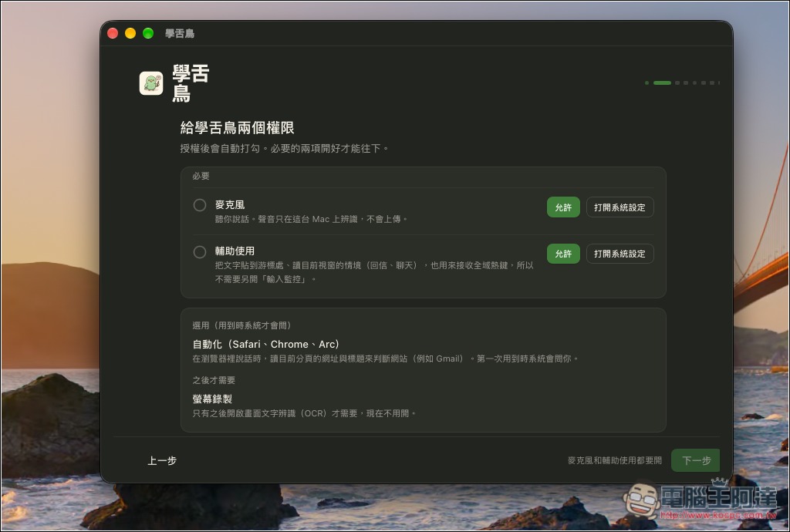This screenshot has height=532, width=790.
Task: Maximize the 學舌鳥 window
Action: [x=148, y=33]
